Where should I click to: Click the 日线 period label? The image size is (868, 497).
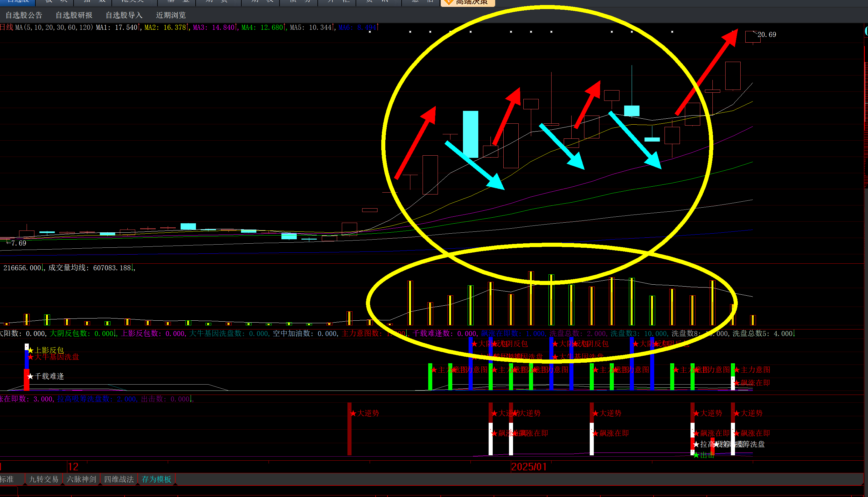point(6,27)
